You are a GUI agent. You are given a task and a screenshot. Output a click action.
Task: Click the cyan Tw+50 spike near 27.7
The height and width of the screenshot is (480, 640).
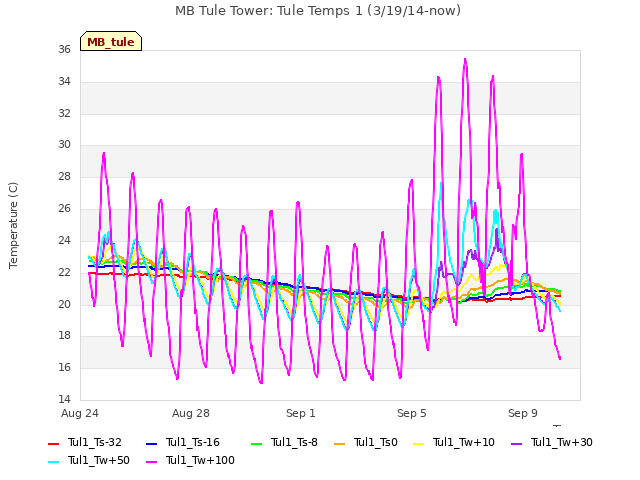pyautogui.click(x=441, y=184)
